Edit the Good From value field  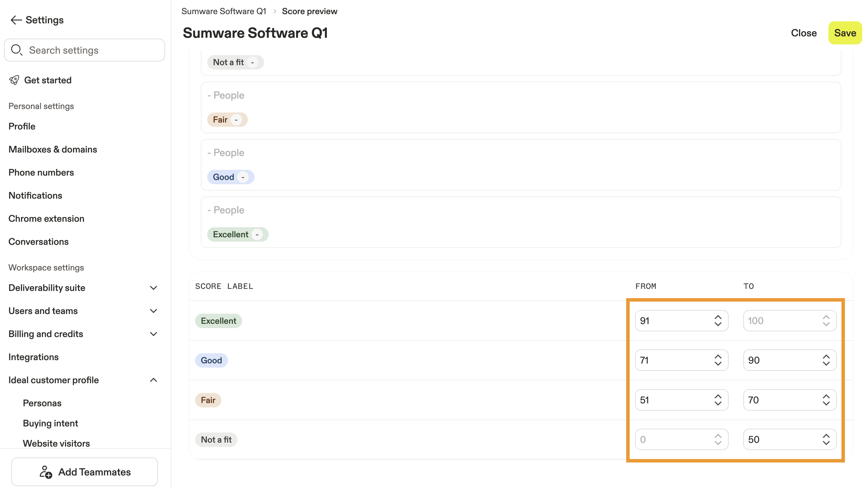click(x=672, y=360)
